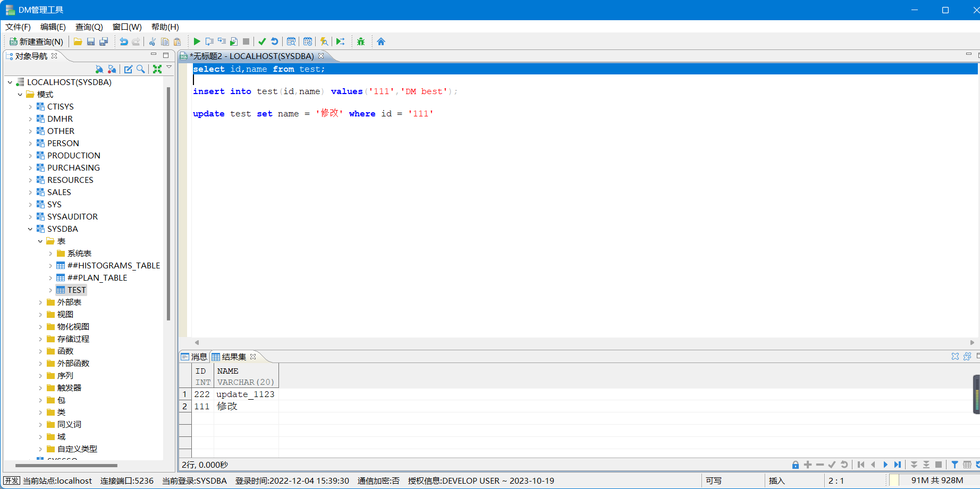Select the SALES schema in tree
The width and height of the screenshot is (980, 489).
pos(59,192)
